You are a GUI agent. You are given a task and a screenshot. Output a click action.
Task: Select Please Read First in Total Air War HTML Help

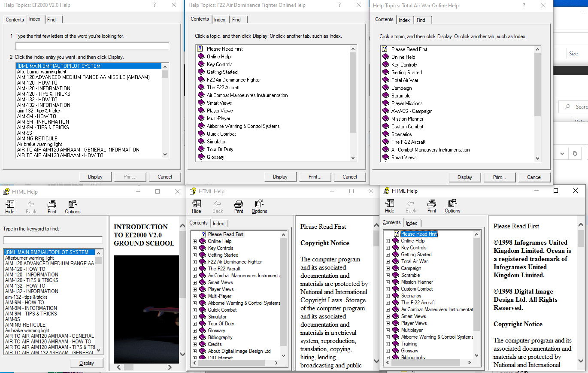click(419, 234)
